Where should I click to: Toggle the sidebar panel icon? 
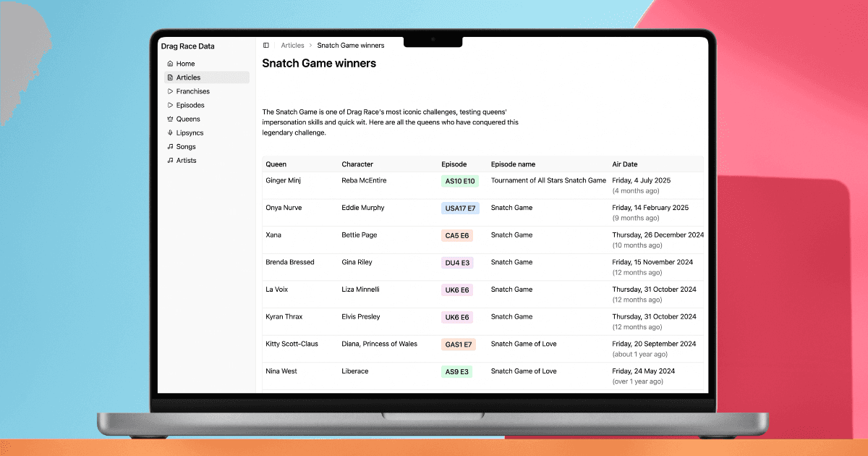click(x=266, y=46)
